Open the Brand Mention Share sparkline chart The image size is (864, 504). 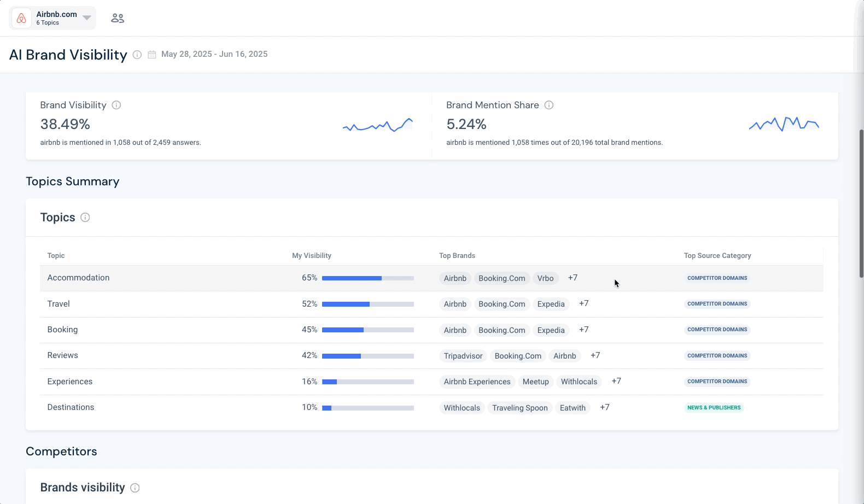click(x=784, y=124)
